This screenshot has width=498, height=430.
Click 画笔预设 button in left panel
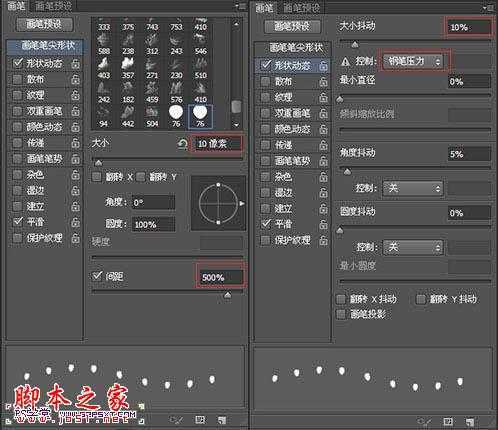[44, 24]
